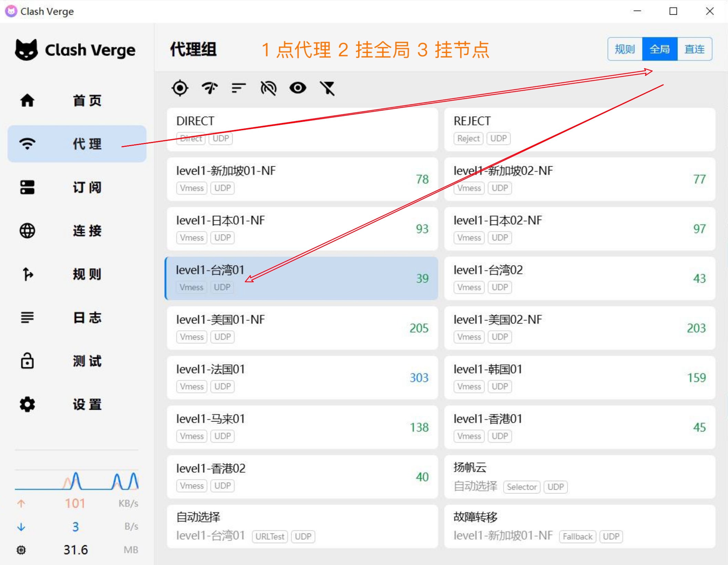Select 全局 global mode button

pyautogui.click(x=659, y=49)
